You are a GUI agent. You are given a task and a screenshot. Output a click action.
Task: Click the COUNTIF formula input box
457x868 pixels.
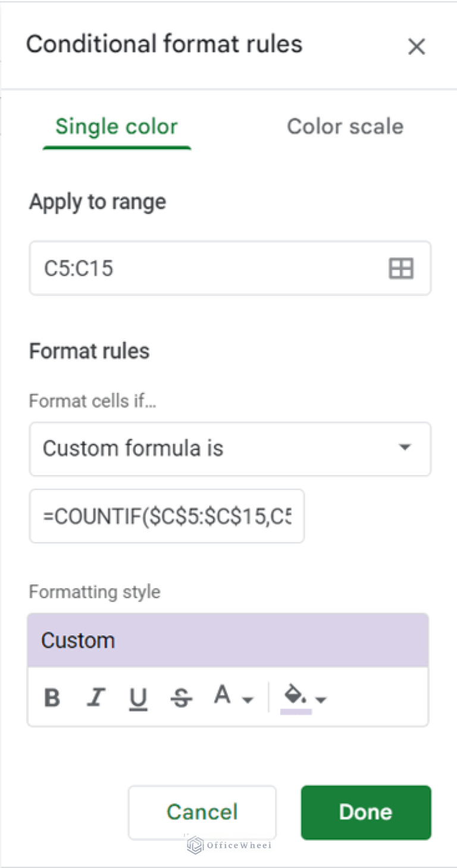click(167, 516)
